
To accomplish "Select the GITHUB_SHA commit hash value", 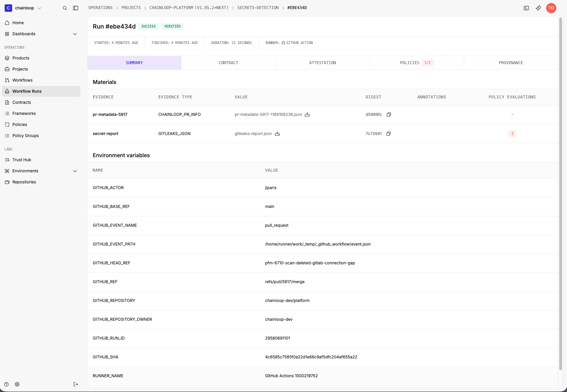I will pos(311,357).
